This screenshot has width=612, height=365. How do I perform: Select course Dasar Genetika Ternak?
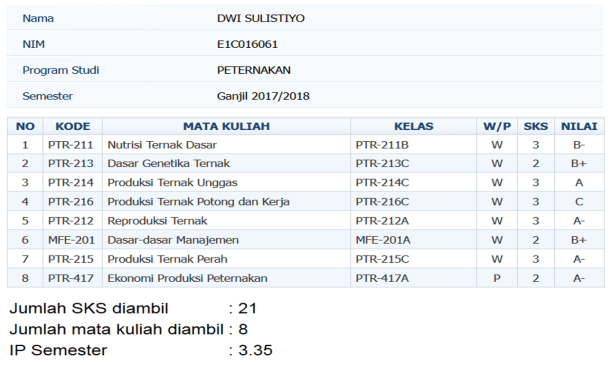[x=169, y=164]
